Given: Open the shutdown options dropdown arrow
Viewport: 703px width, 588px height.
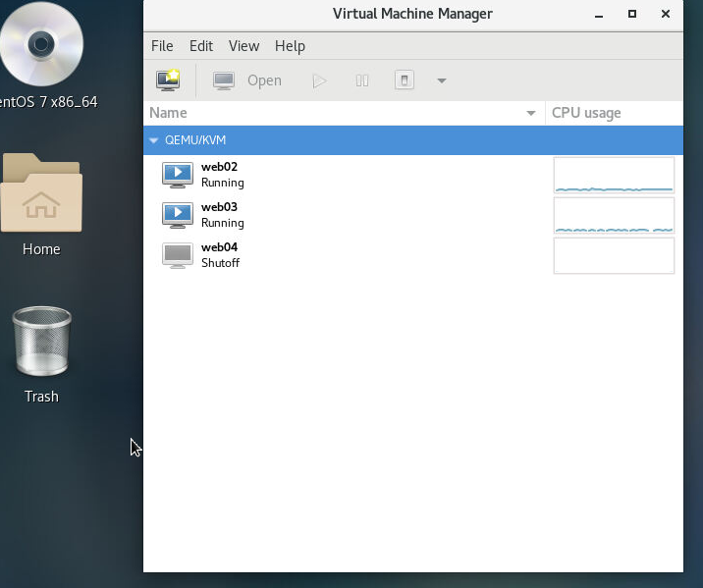Looking at the screenshot, I should pyautogui.click(x=442, y=81).
